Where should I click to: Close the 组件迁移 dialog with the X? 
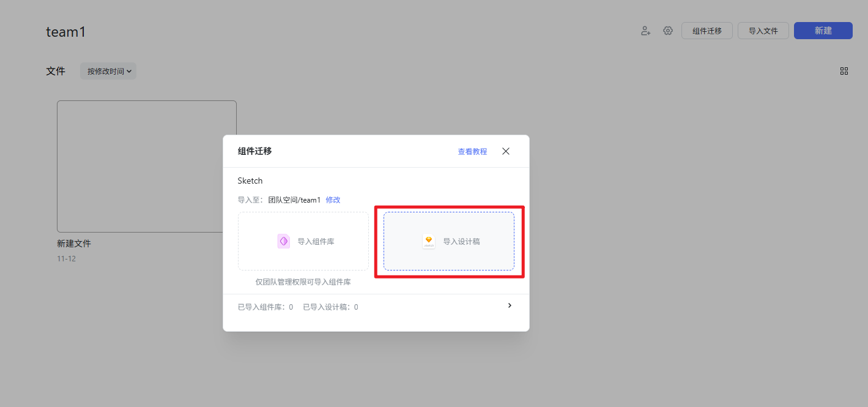(505, 151)
